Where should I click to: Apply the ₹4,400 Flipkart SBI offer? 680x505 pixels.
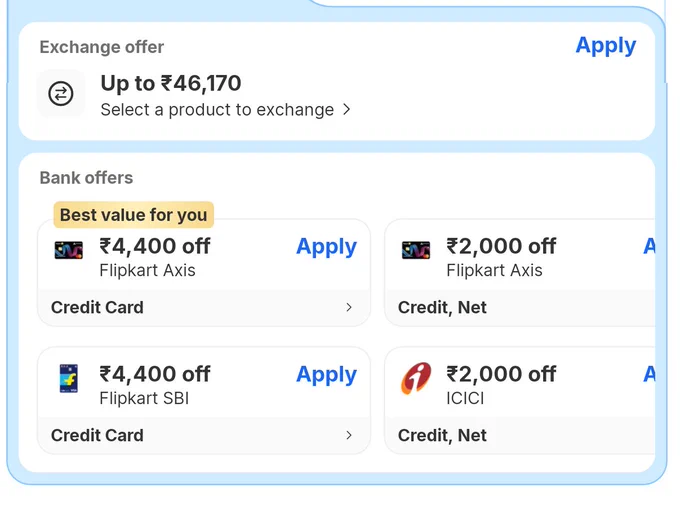[326, 375]
